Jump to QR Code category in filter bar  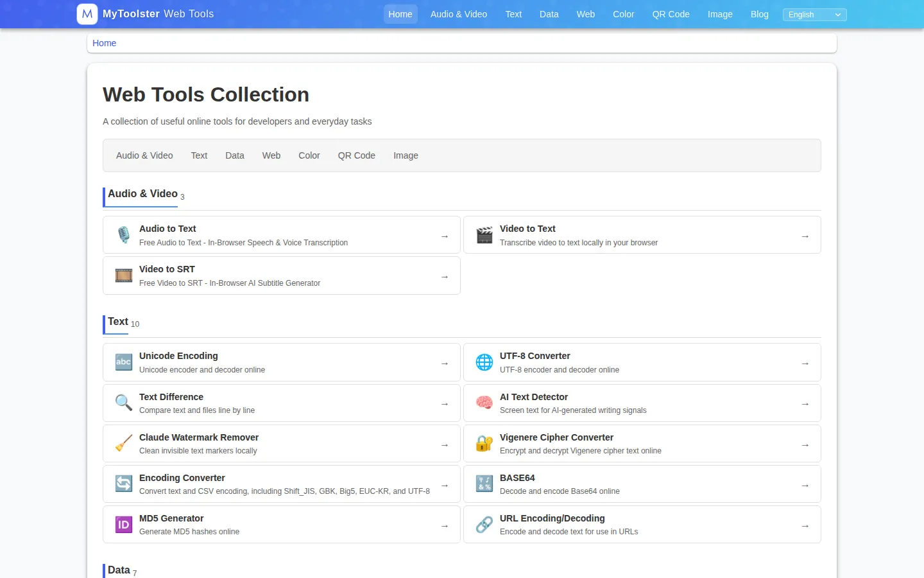pyautogui.click(x=357, y=155)
